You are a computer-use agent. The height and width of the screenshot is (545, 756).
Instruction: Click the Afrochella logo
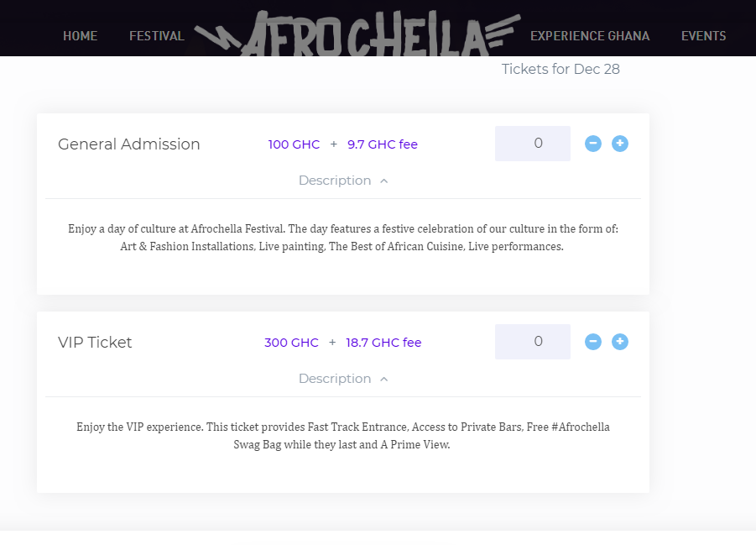[357, 35]
